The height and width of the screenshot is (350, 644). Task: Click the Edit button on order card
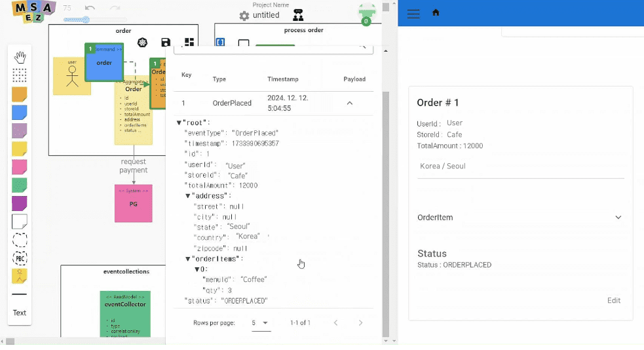[x=613, y=300]
